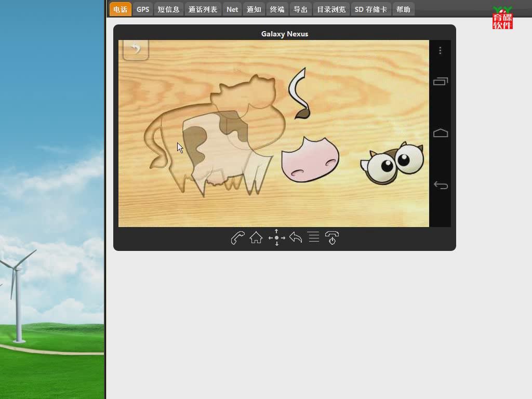Switch to the Net tab
This screenshot has height=399, width=532.
click(232, 9)
